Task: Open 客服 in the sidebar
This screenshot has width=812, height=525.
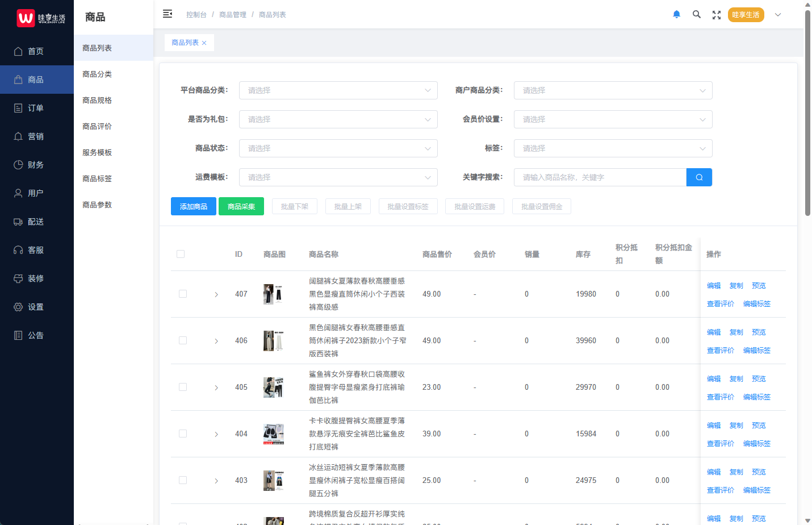Action: [x=36, y=250]
